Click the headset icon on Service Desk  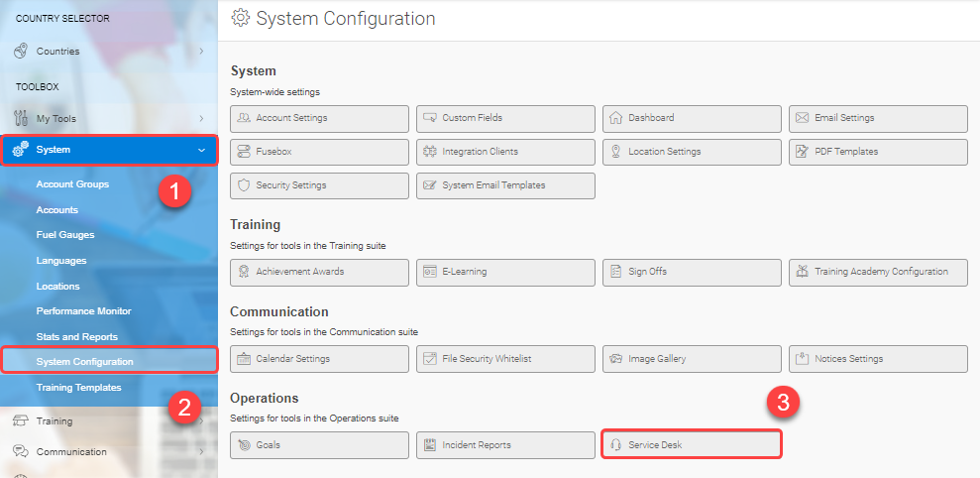point(616,445)
